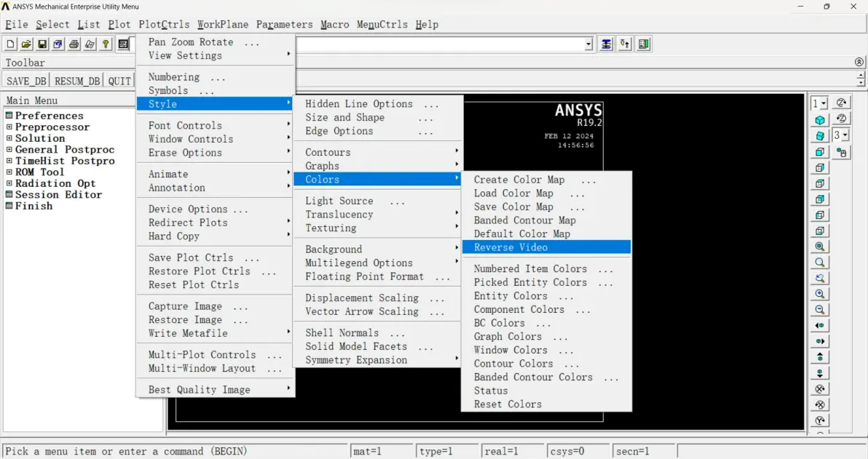Pan the model down with arrow icon
Screen dimensions: 868x459
pos(820,372)
